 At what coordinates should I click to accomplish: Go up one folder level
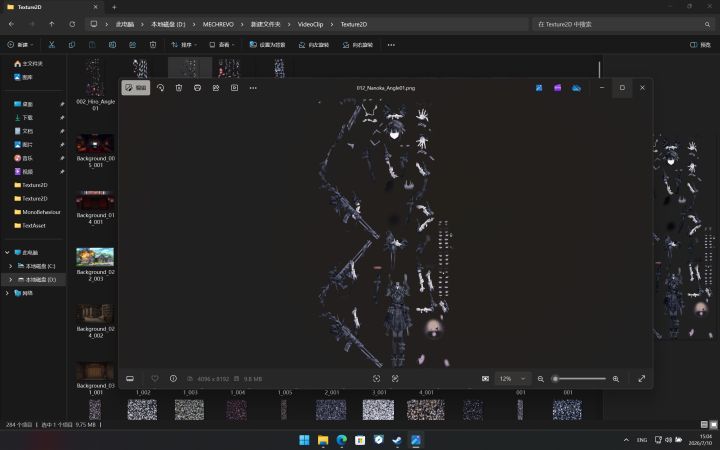pos(52,24)
